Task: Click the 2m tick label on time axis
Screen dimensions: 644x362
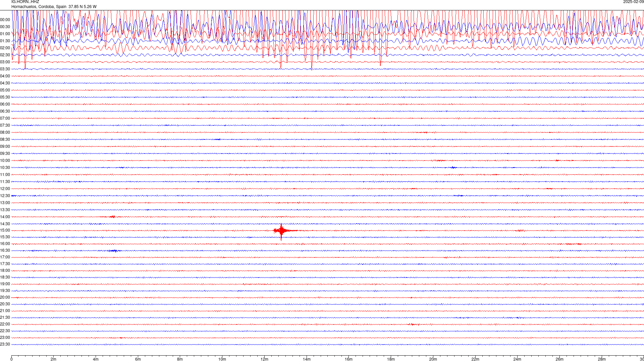Action: click(53, 359)
